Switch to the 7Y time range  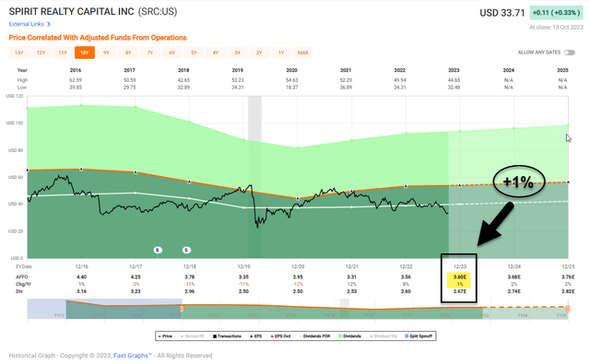point(149,53)
